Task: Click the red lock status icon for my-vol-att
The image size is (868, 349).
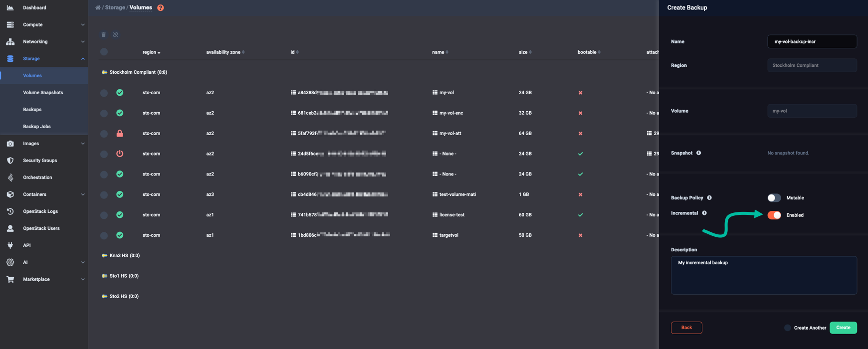Action: coord(120,133)
